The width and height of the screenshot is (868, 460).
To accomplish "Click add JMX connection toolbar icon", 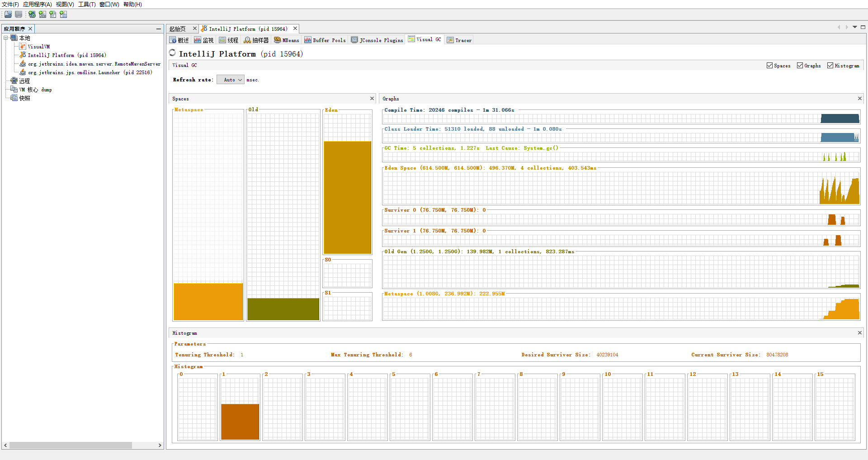I will tap(42, 14).
